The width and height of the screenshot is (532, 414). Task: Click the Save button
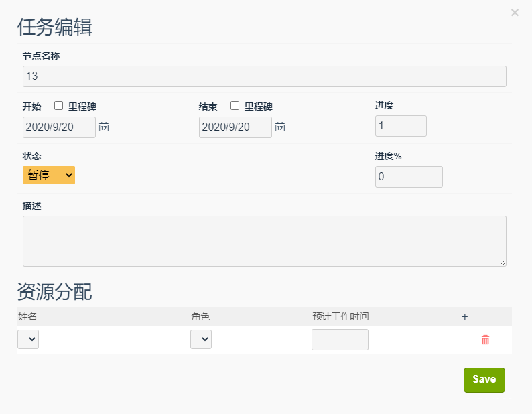coord(484,379)
